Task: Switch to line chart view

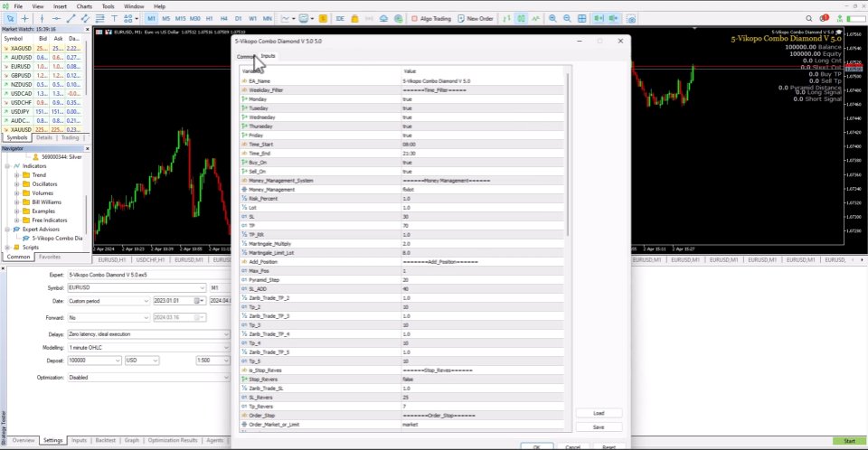Action: click(x=535, y=18)
